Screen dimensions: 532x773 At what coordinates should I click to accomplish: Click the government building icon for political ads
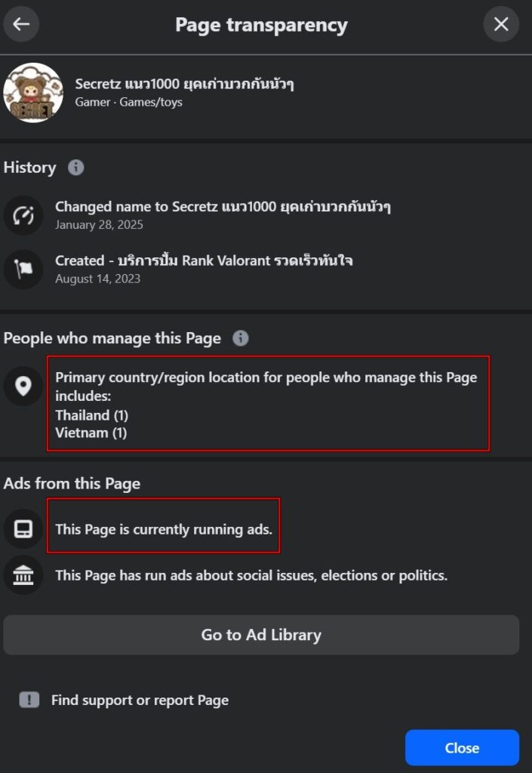(23, 575)
